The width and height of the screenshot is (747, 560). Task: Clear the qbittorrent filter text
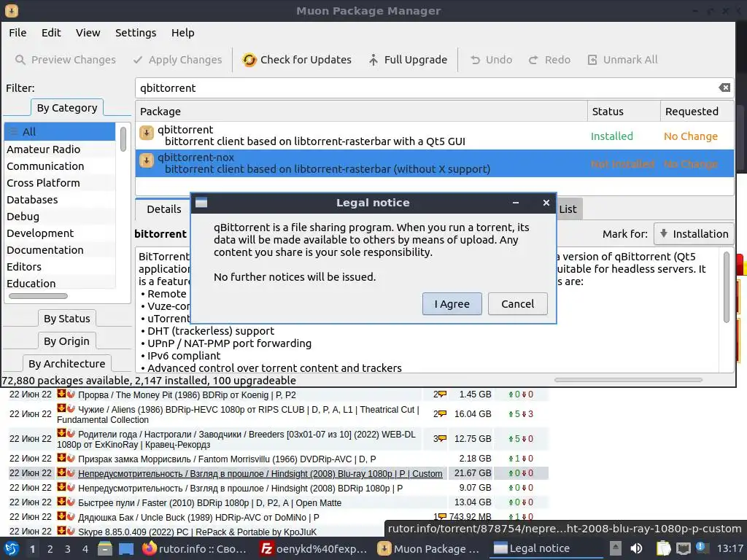pos(724,87)
